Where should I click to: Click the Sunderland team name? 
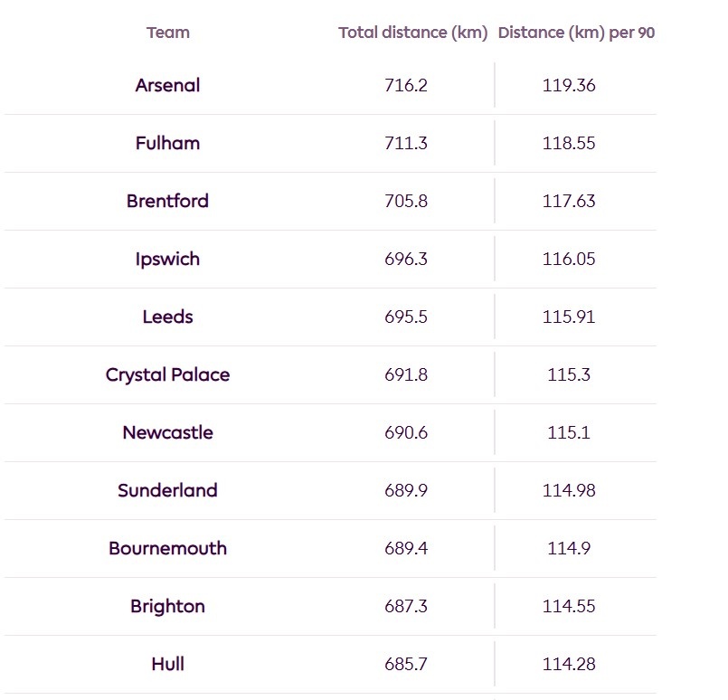coord(167,490)
